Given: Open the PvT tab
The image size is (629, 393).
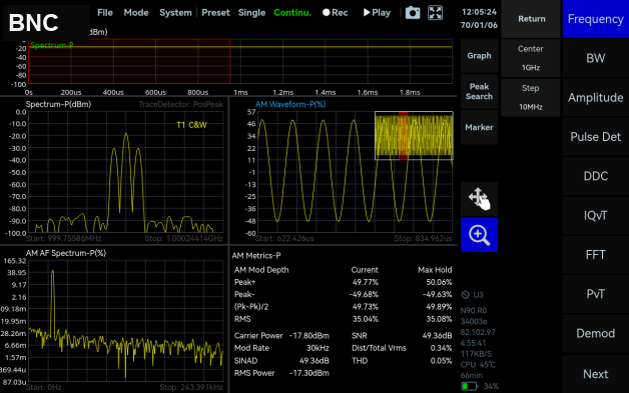Looking at the screenshot, I should [x=596, y=294].
